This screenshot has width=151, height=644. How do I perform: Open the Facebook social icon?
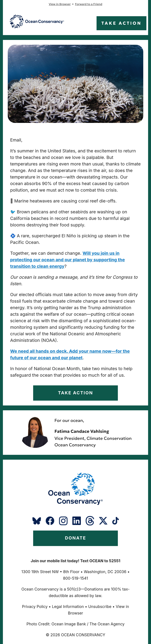pyautogui.click(x=50, y=521)
